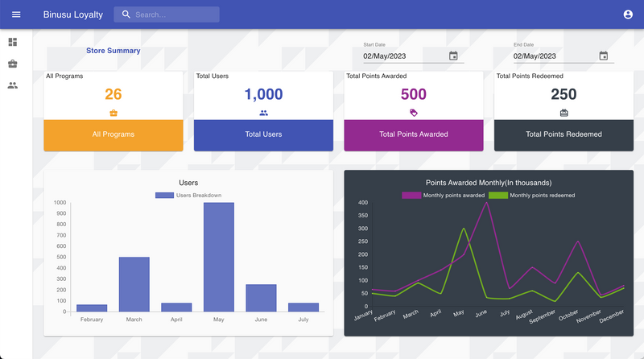Viewport: 644px width, 359px height.
Task: Click the people icon under 1,000
Action: pos(263,113)
